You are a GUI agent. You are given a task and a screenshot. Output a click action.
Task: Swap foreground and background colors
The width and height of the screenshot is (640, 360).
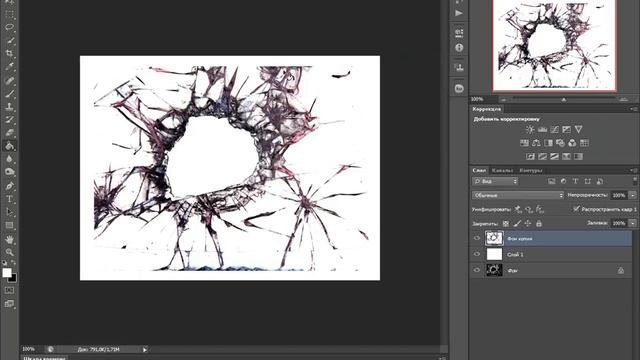pos(13,262)
